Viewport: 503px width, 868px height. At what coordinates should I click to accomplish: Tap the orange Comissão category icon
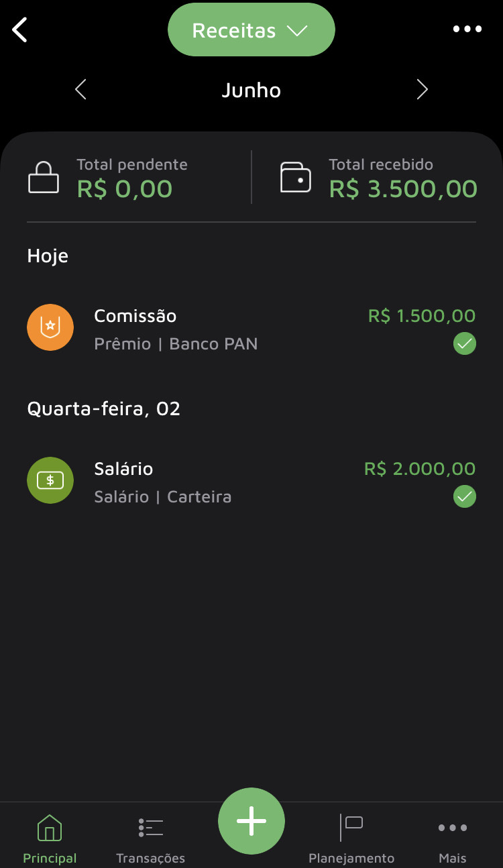point(50,327)
